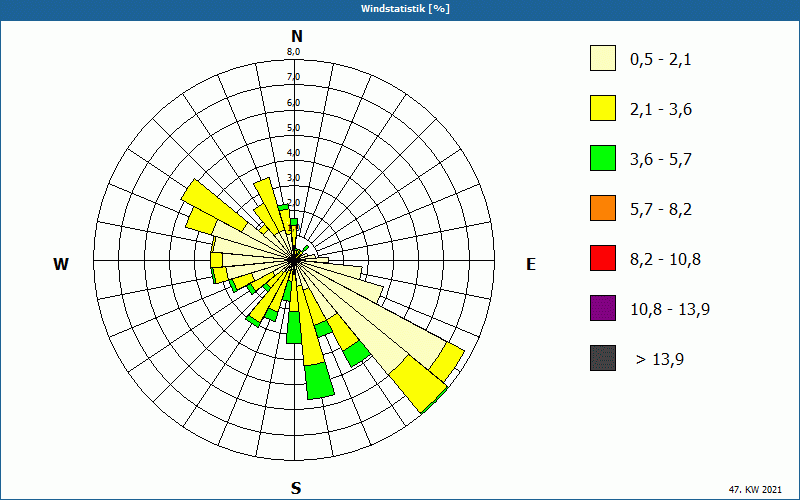The width and height of the screenshot is (800, 500).
Task: Click the 3,0 radial axis label
Action: click(x=293, y=178)
